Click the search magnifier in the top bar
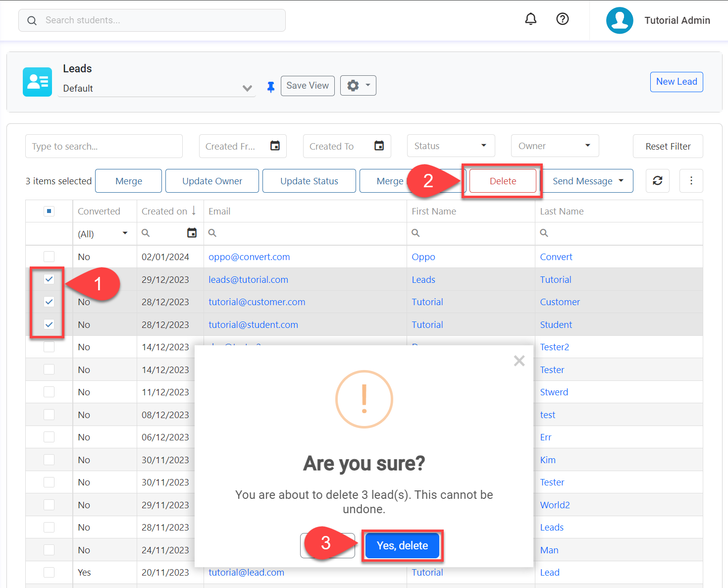This screenshot has height=588, width=728. click(x=32, y=20)
